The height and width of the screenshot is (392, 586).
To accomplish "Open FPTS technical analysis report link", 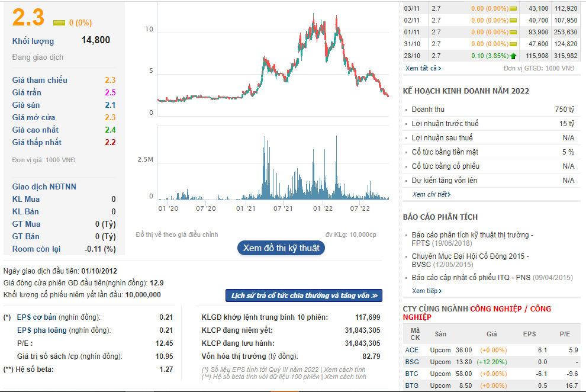I will coord(472,239).
